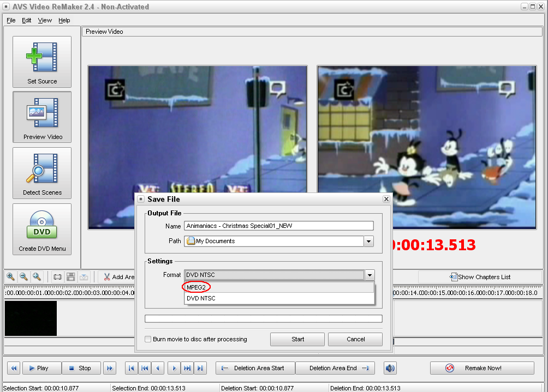Click the Set Source icon button
Image resolution: width=548 pixels, height=392 pixels.
(x=42, y=62)
